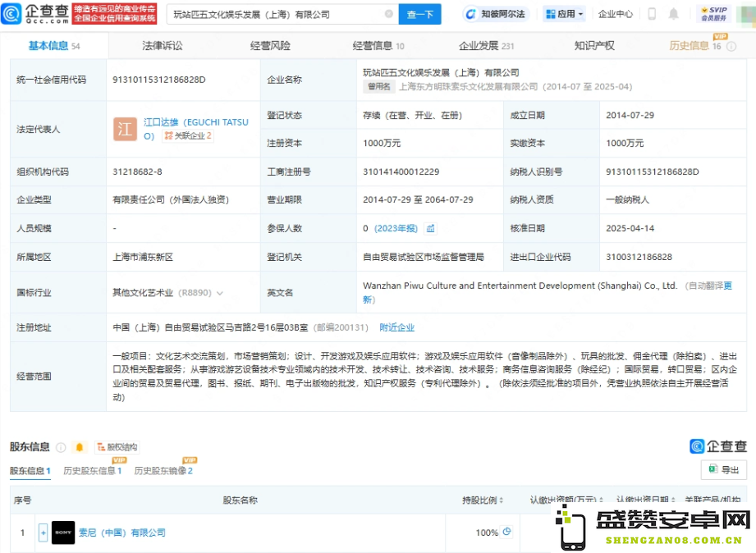Open the 应用 dropdown menu
The height and width of the screenshot is (553, 756).
tap(564, 14)
